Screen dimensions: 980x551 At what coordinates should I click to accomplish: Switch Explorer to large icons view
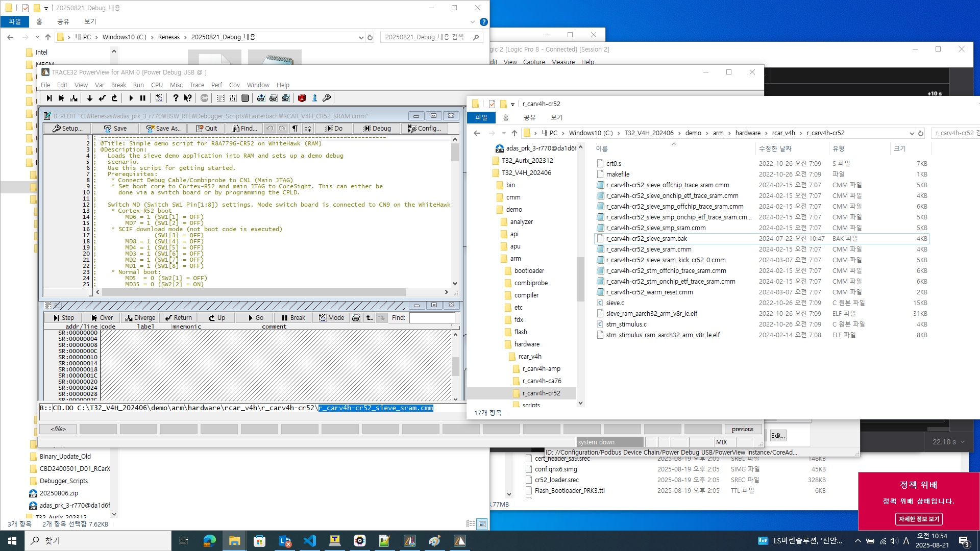click(481, 524)
